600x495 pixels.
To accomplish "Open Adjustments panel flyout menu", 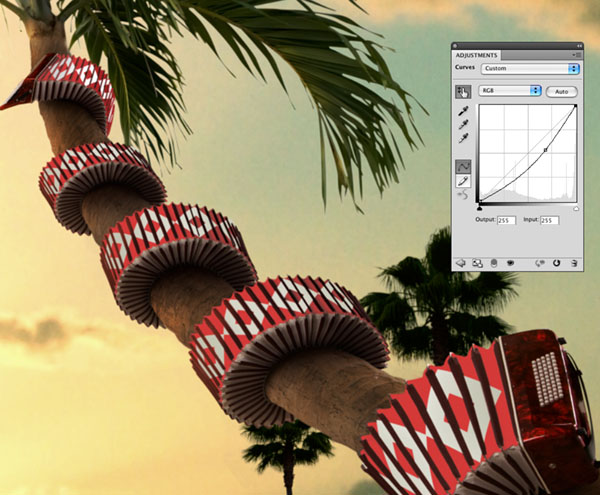I will (576, 55).
